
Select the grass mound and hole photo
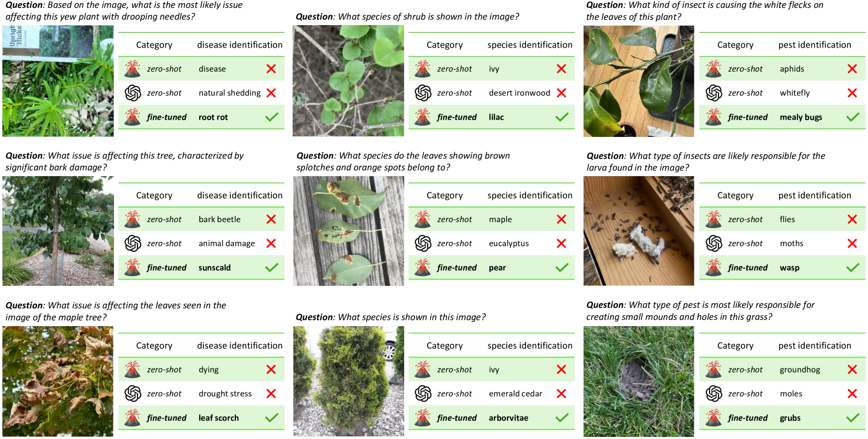click(639, 382)
